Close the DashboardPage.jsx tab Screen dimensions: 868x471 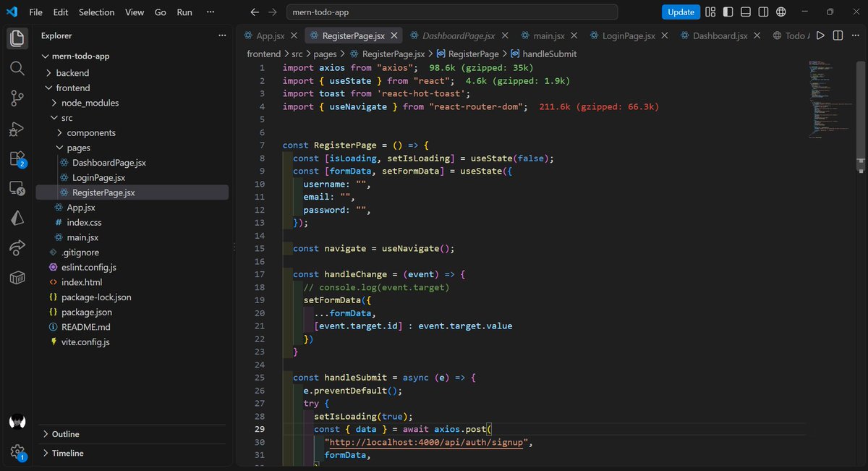point(505,35)
